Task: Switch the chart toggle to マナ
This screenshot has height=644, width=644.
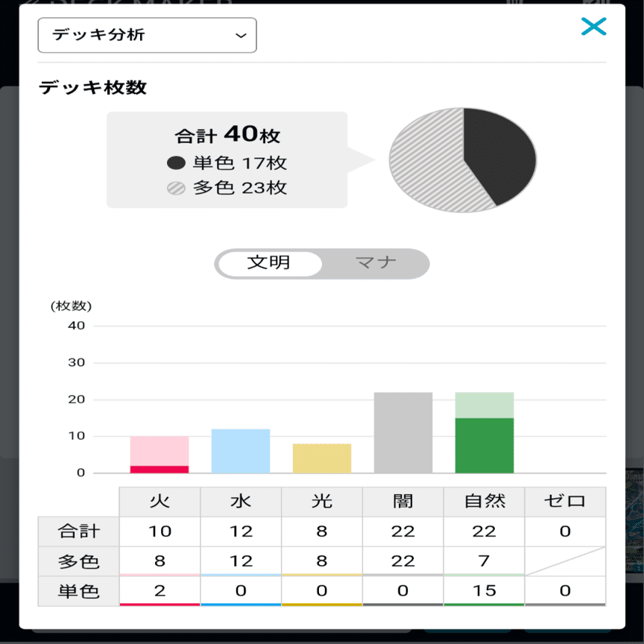Action: point(376,263)
